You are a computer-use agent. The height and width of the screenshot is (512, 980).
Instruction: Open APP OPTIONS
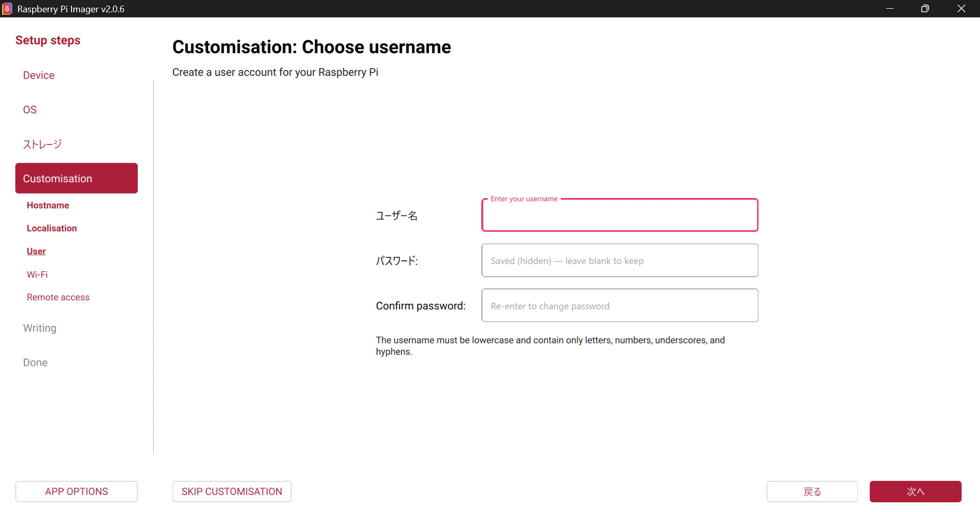click(77, 492)
